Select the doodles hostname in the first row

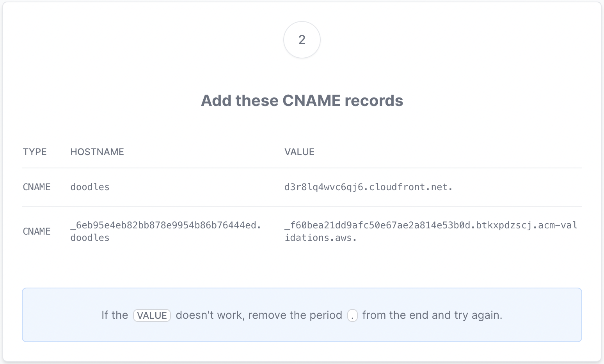point(90,187)
